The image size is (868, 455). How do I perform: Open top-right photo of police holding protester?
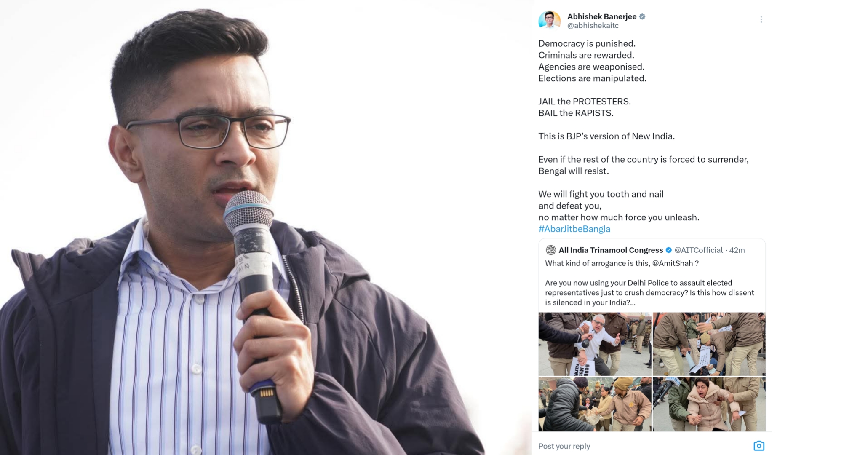click(x=709, y=344)
